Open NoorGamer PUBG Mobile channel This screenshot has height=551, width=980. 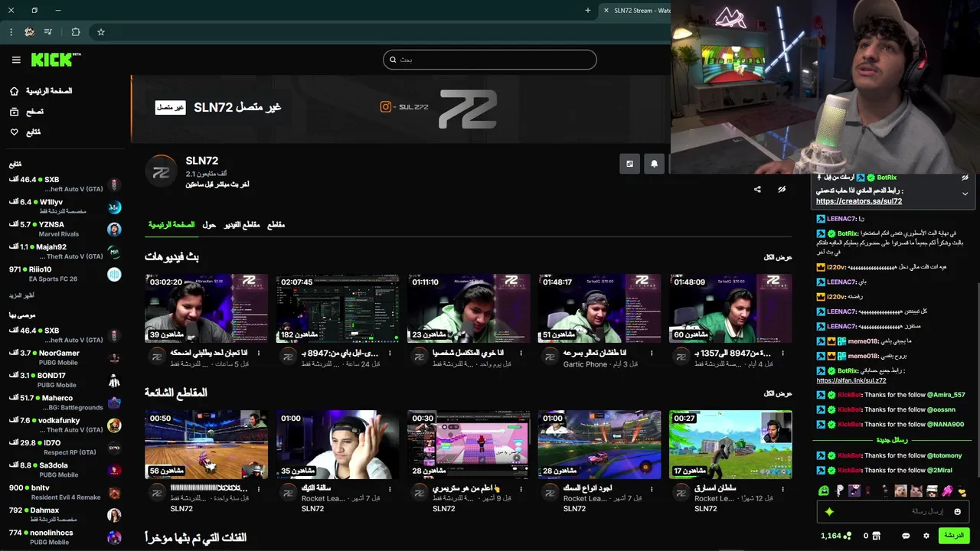65,357
